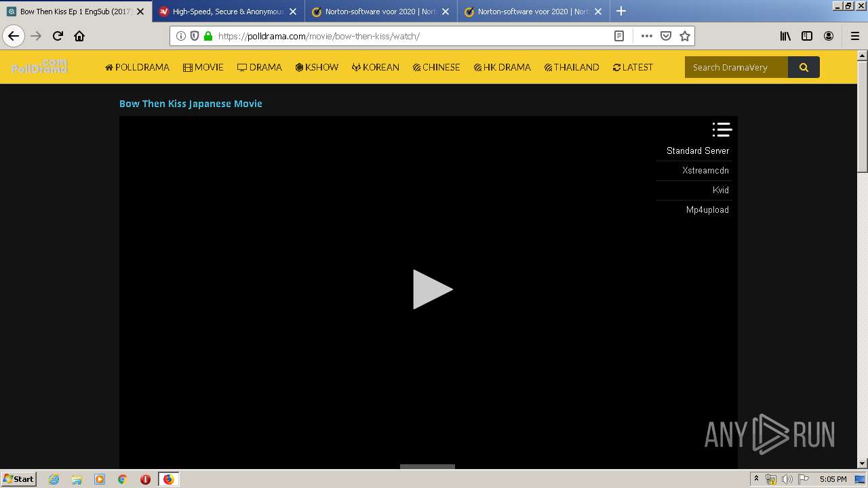868x488 pixels.
Task: Open the KSHOW menu item
Action: [317, 67]
